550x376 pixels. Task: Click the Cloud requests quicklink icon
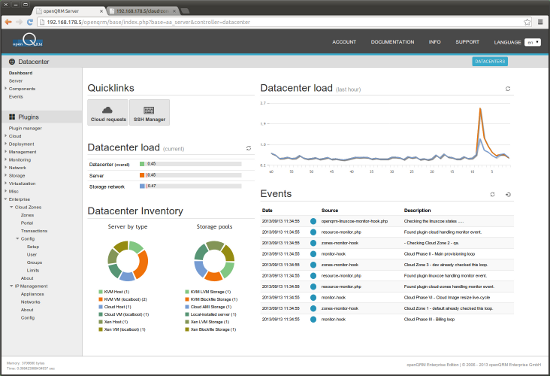(x=107, y=110)
